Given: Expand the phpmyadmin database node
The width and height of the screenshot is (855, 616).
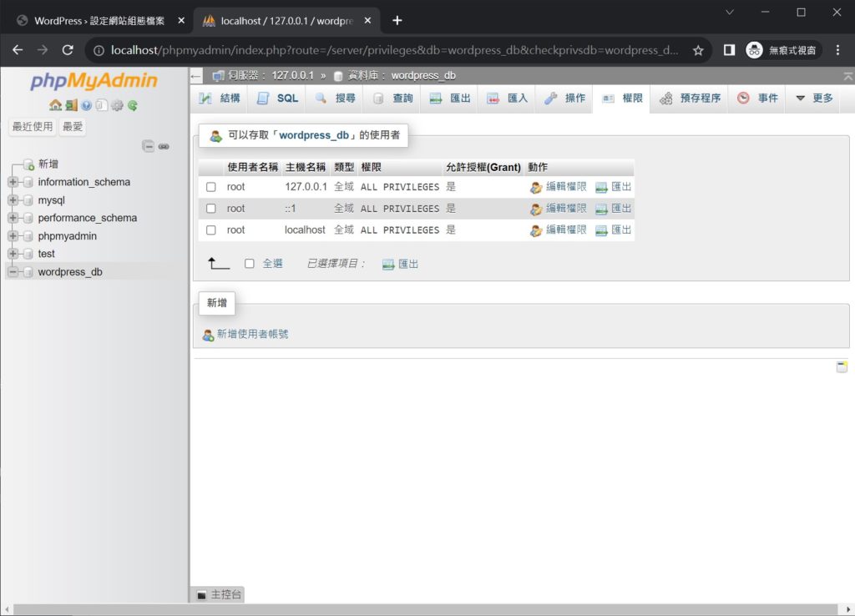Looking at the screenshot, I should coord(13,236).
